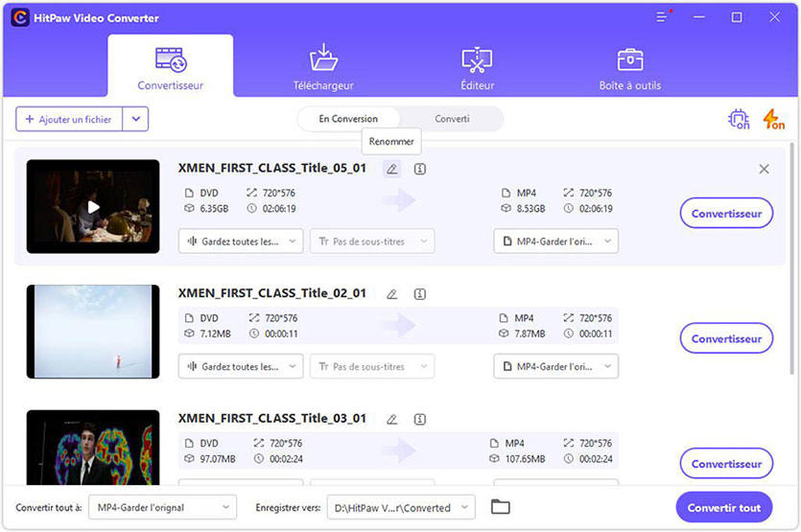Click the Ajouter un fichier button

[69, 119]
